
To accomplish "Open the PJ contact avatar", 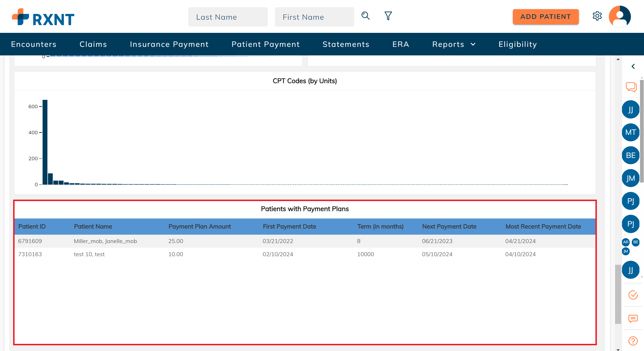I will 631,201.
